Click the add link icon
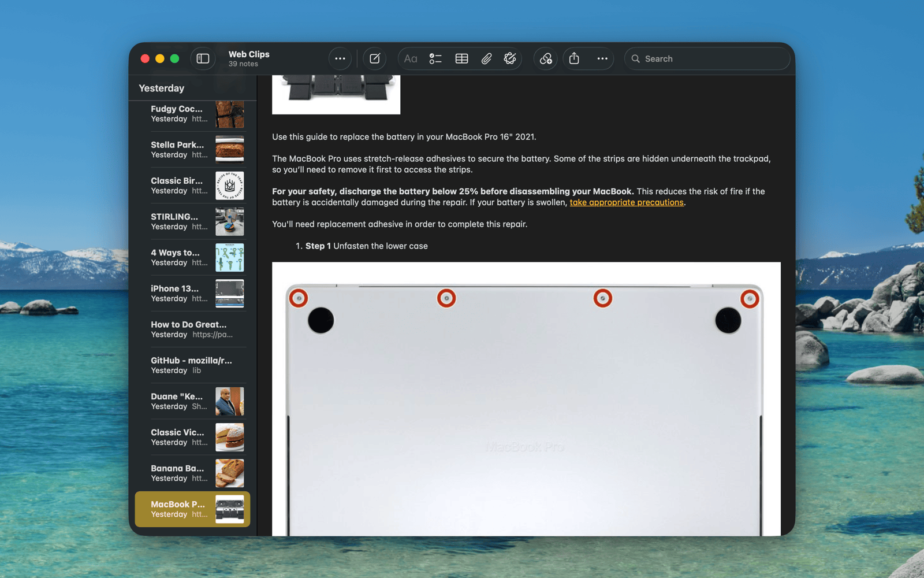Image resolution: width=924 pixels, height=578 pixels. pos(546,58)
